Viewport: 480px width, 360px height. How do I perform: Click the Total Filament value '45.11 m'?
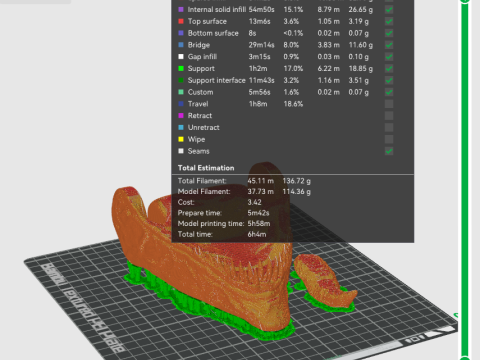(260, 181)
